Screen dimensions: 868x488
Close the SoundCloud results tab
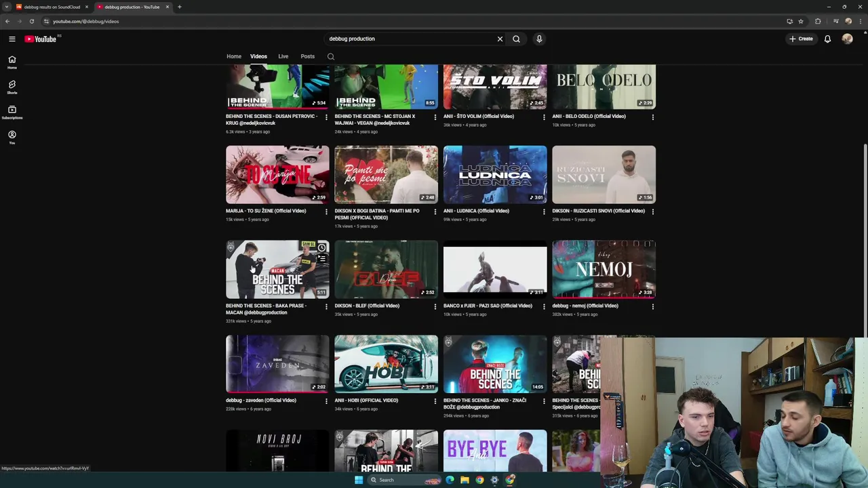(x=86, y=7)
